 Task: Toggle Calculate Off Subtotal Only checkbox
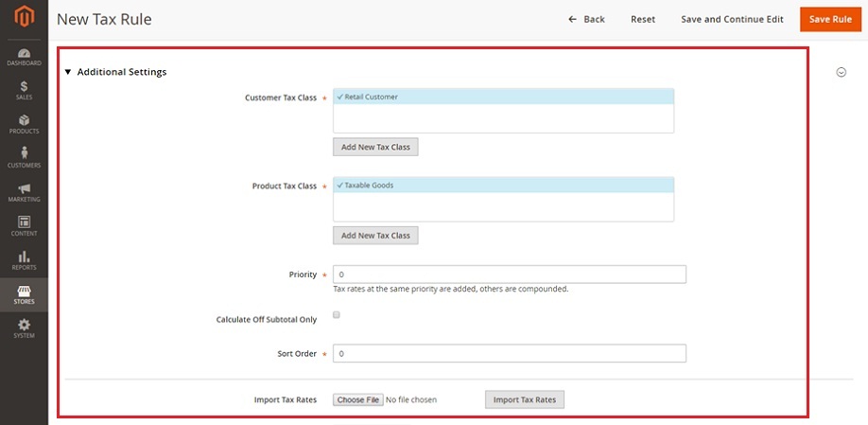pos(336,315)
